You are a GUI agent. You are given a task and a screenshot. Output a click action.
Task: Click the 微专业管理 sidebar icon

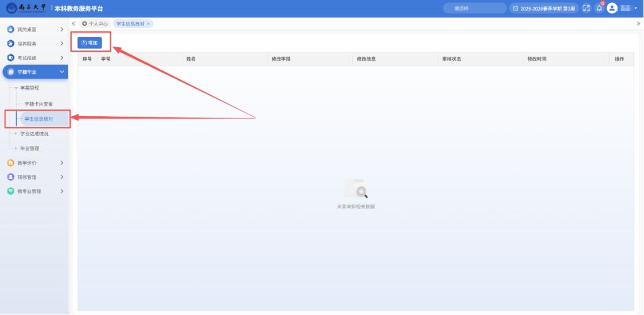(10, 191)
